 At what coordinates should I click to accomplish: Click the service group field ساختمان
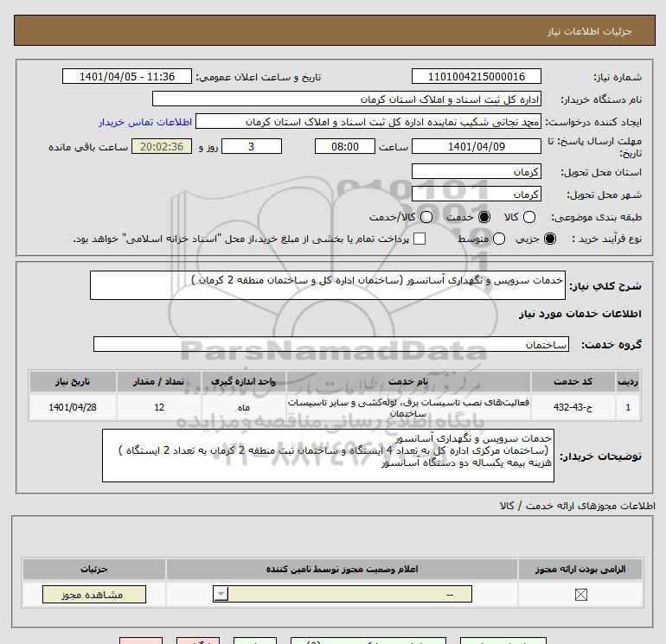coord(331,344)
